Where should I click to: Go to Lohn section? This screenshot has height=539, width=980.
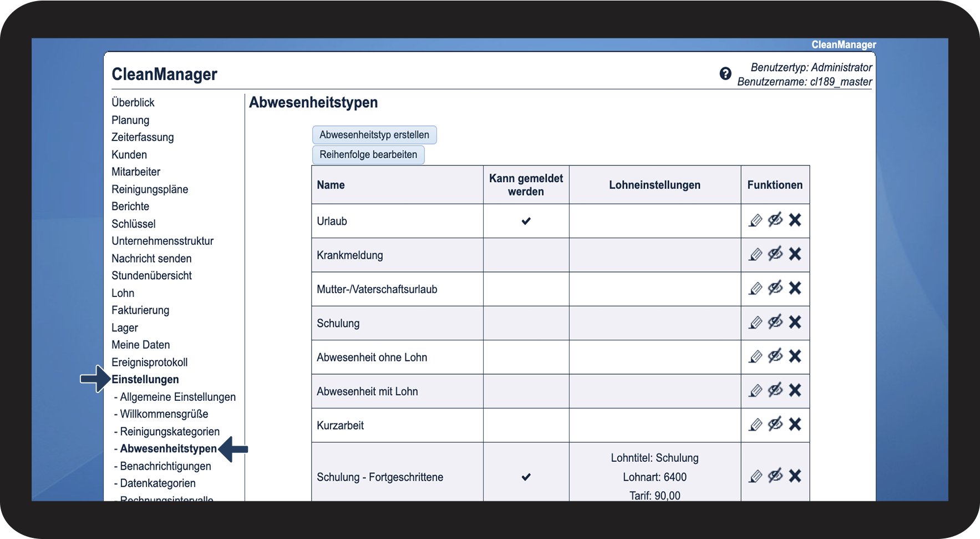click(123, 293)
